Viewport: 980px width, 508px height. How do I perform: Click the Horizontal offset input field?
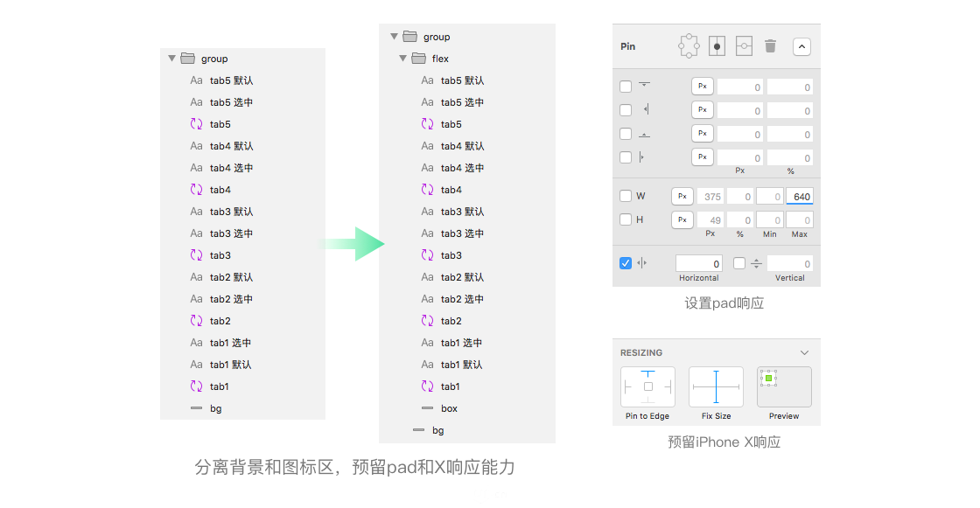click(x=699, y=264)
